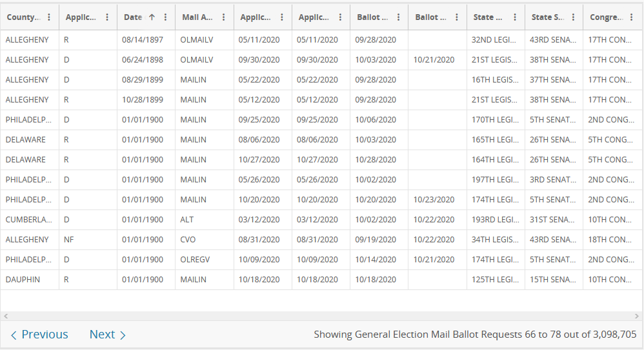This screenshot has width=644, height=350.
Task: Go to the Next page of results
Action: click(108, 335)
